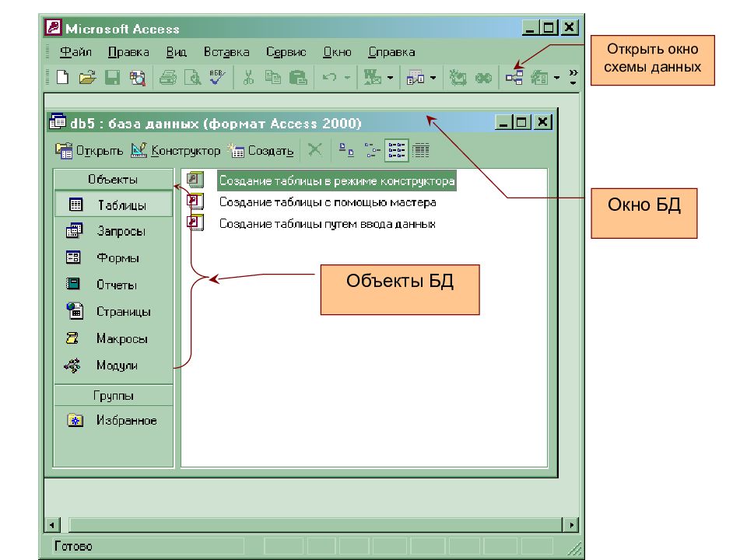Click the horizontal scrollbar left arrow

[x=51, y=525]
